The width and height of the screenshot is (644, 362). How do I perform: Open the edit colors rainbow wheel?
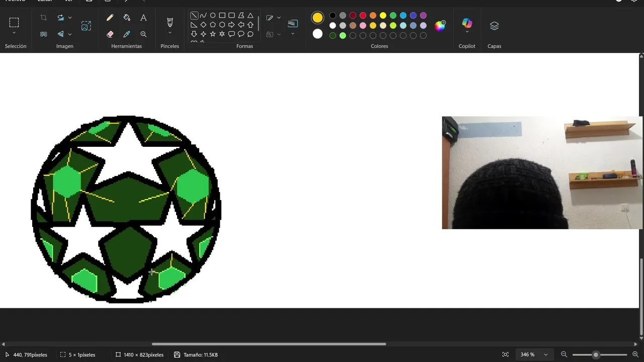[x=440, y=26]
